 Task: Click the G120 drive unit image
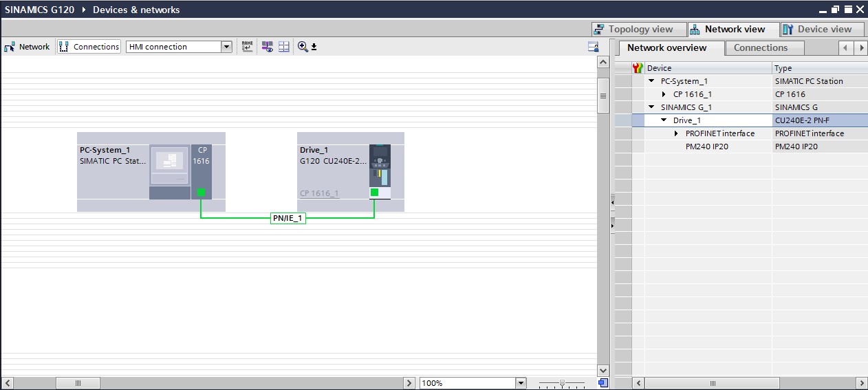[x=380, y=166]
